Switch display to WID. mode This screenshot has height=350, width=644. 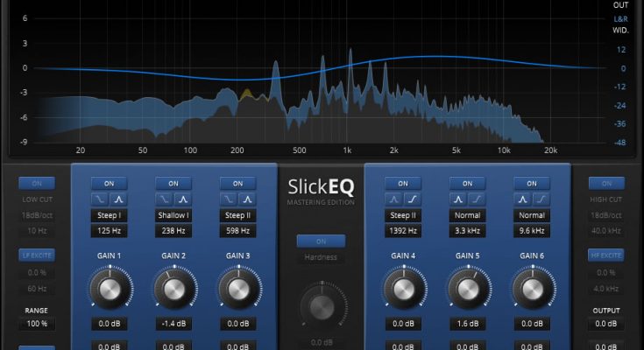(620, 30)
